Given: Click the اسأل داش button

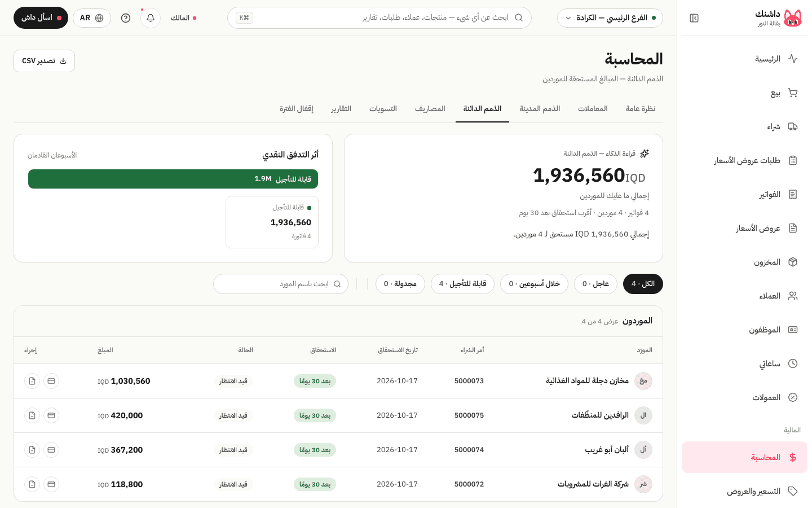Looking at the screenshot, I should click(x=41, y=18).
